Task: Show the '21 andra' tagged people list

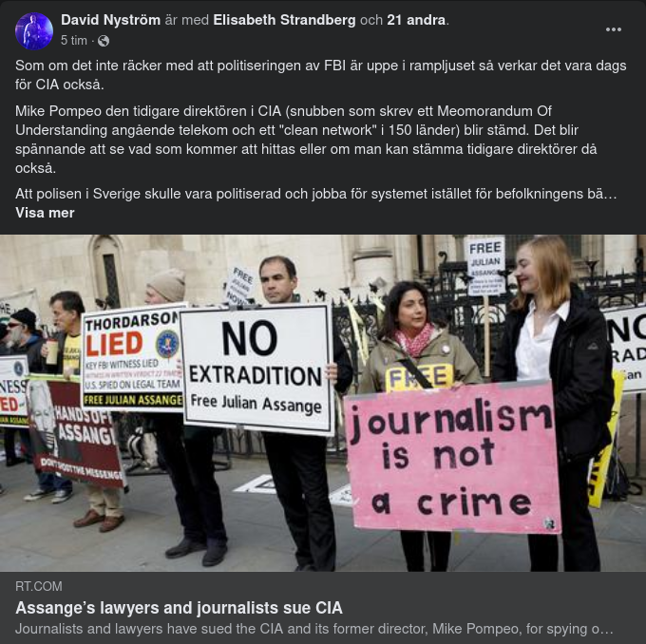Action: pos(416,20)
